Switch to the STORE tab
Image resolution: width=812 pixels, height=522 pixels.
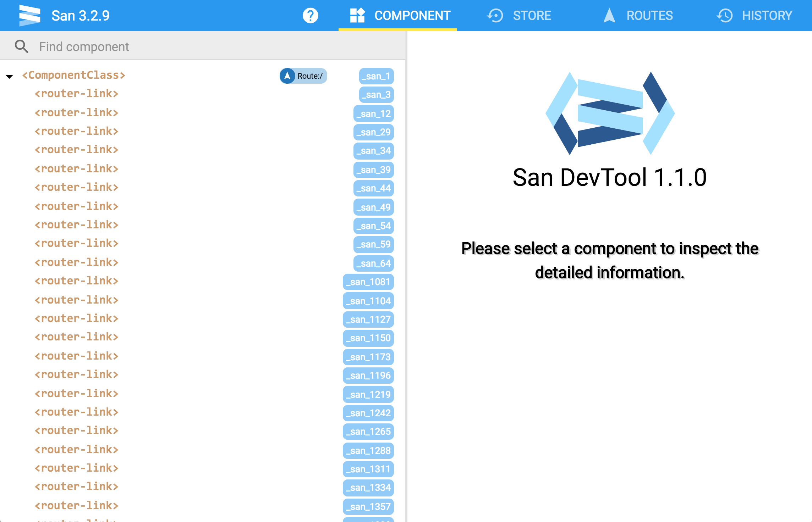point(519,16)
